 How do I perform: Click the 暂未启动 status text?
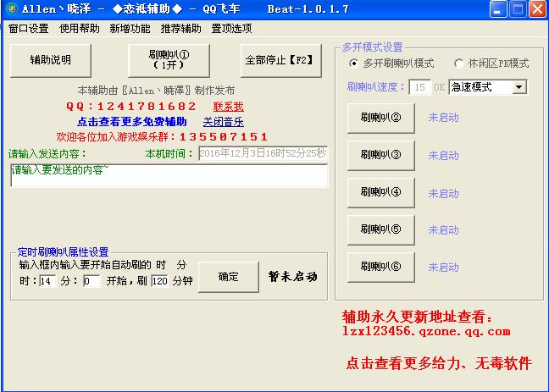click(293, 277)
